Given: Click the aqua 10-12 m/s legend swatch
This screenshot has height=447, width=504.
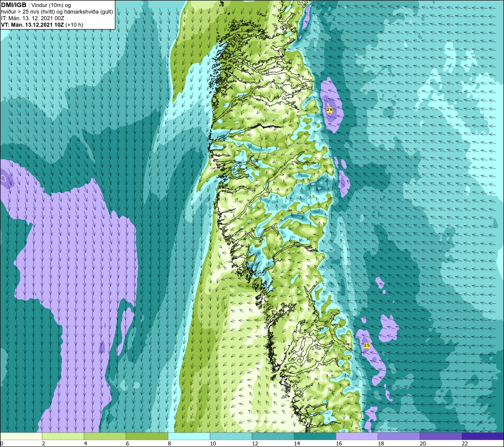Looking at the screenshot, I should pyautogui.click(x=231, y=436).
